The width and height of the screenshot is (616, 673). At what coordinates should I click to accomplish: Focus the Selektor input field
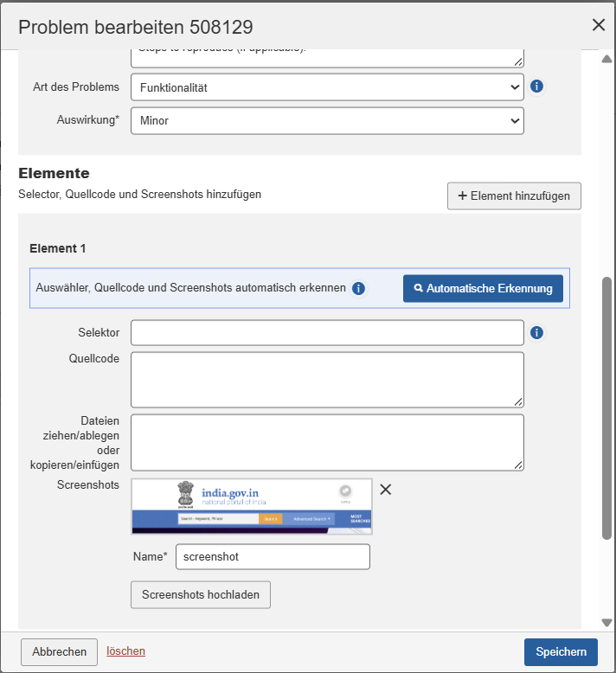click(327, 333)
